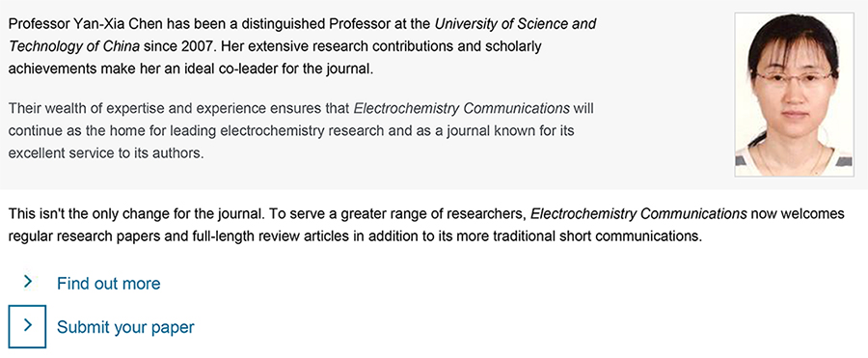Click the chevron icon beside Find out more
The image size is (868, 358).
[27, 283]
